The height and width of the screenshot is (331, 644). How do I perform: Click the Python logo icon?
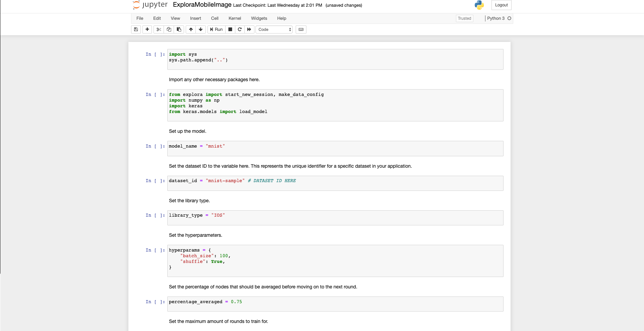pyautogui.click(x=479, y=5)
